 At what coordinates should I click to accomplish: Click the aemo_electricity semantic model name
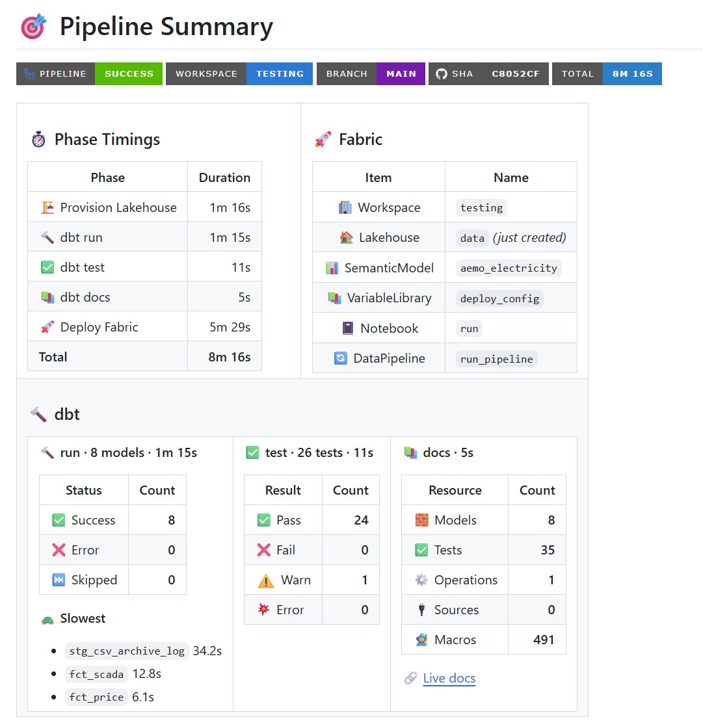[509, 268]
